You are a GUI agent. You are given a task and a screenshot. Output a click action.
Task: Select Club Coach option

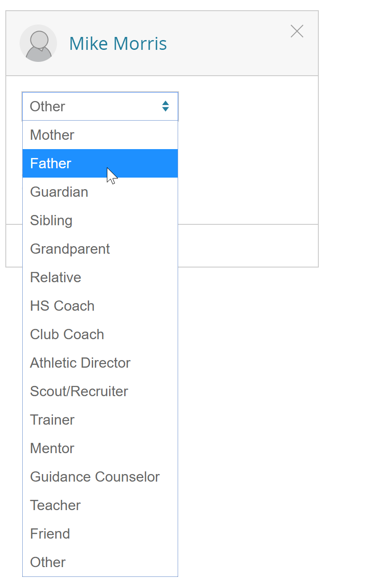[100, 334]
